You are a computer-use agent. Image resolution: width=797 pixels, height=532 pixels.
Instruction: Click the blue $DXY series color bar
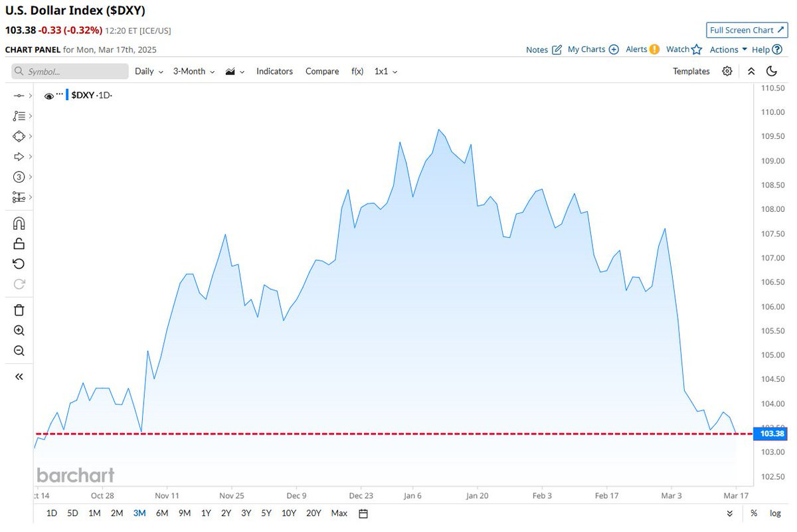[67, 95]
